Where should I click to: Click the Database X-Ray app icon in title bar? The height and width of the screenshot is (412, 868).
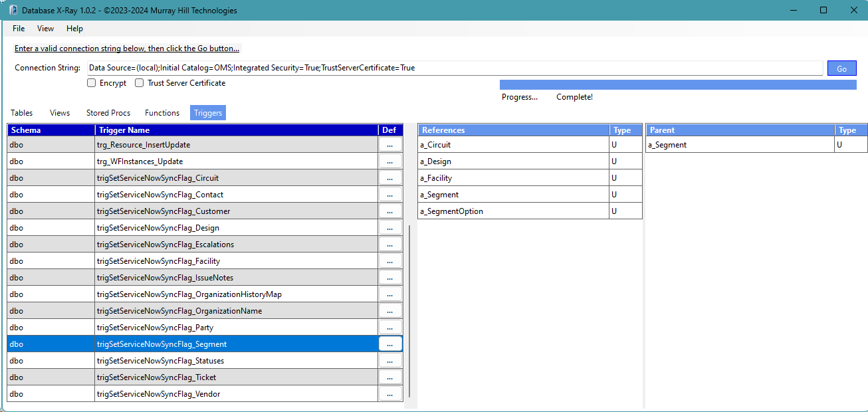(12, 10)
